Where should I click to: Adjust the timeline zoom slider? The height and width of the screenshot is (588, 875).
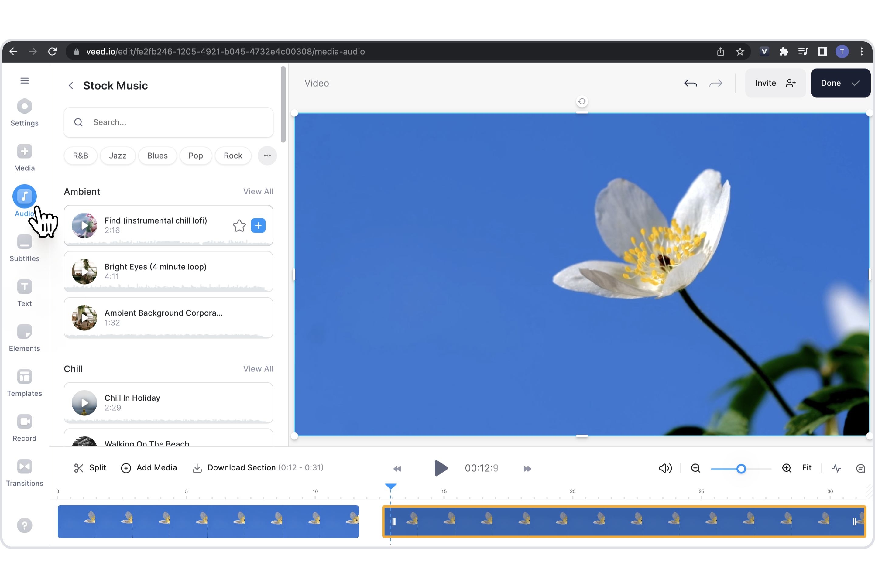click(741, 468)
